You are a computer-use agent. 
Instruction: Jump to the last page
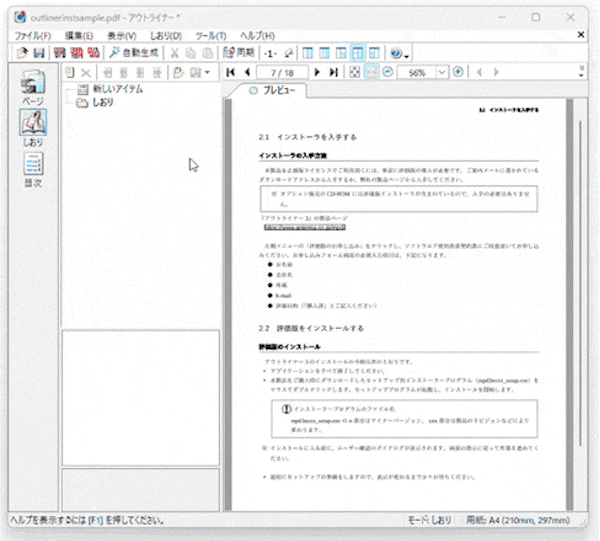tap(333, 73)
